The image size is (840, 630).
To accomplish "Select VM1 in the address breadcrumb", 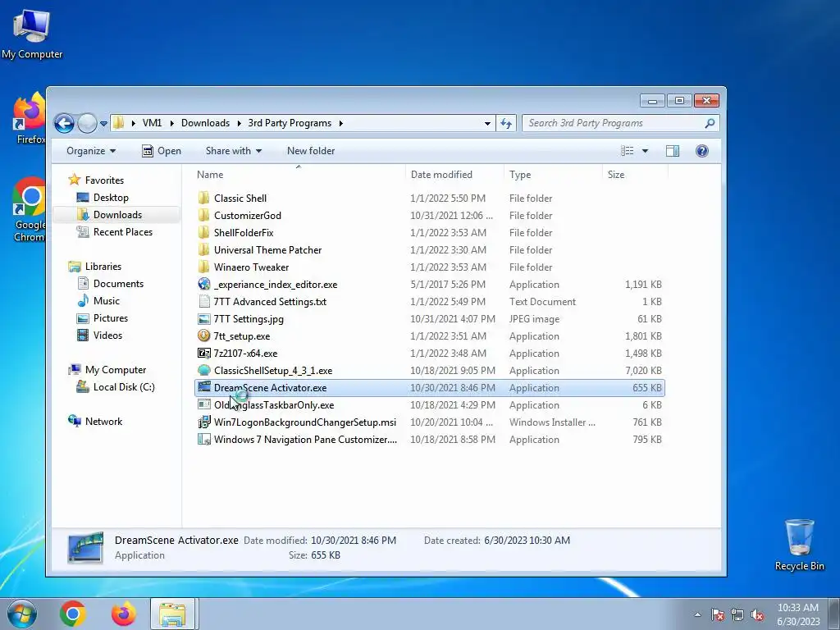I will [x=152, y=123].
